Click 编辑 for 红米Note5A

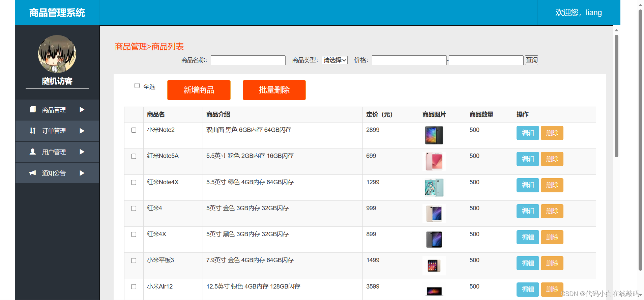coord(528,159)
